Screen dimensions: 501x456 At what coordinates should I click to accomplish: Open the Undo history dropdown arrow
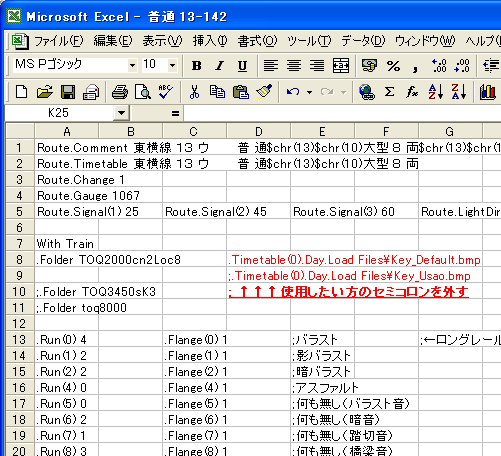[x=310, y=92]
